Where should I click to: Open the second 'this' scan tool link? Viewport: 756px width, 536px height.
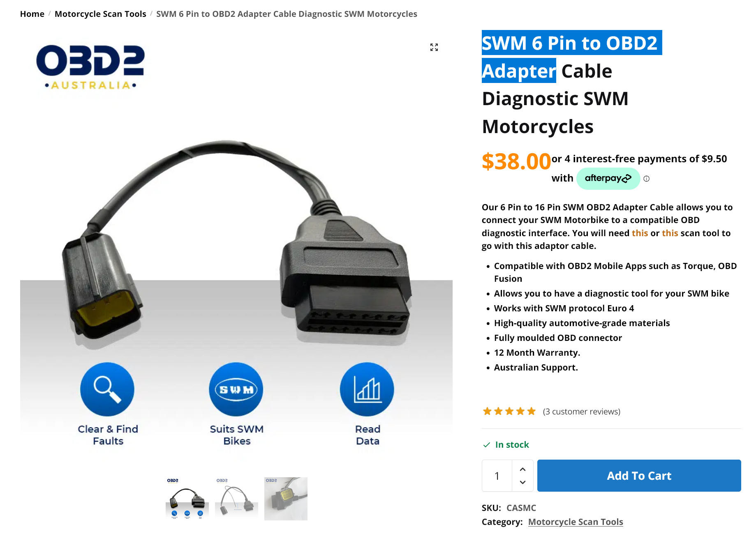[x=670, y=233]
